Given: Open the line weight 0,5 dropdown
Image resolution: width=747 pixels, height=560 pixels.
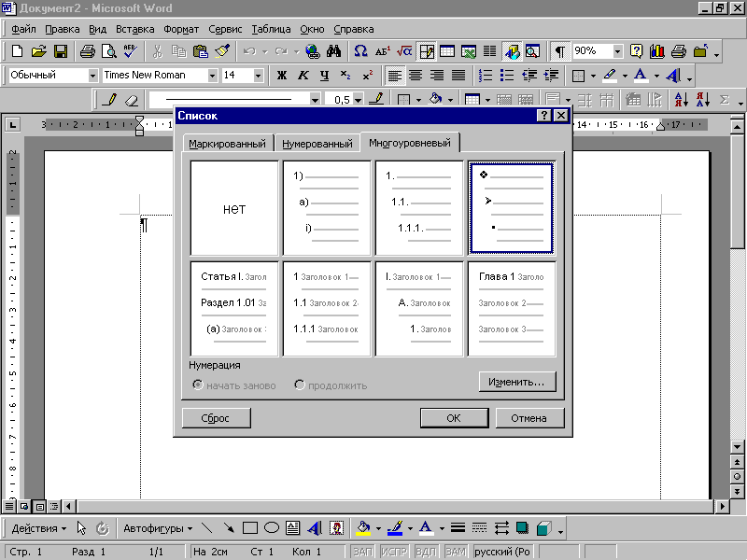Looking at the screenshot, I should pyautogui.click(x=358, y=100).
